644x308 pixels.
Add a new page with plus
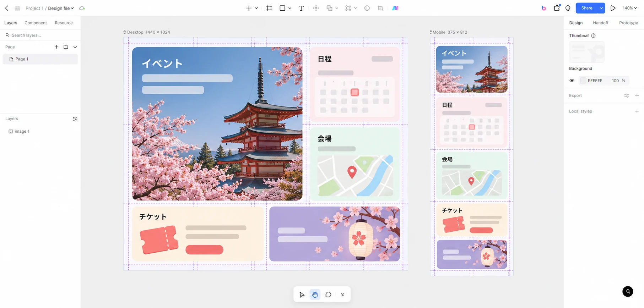[x=56, y=47]
